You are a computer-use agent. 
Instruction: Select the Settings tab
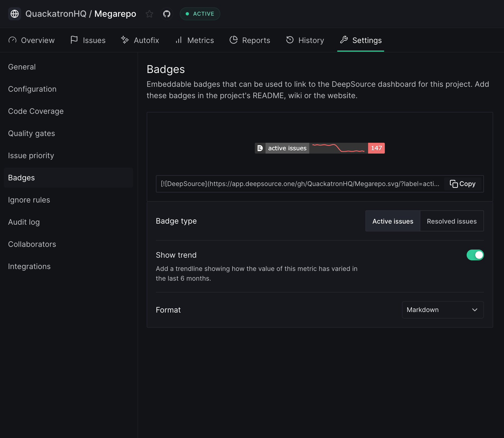pyautogui.click(x=361, y=40)
